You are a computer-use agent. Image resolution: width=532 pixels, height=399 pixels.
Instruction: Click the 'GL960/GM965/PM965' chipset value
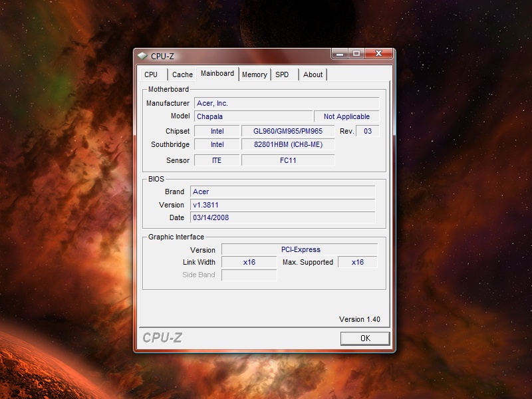coord(288,131)
